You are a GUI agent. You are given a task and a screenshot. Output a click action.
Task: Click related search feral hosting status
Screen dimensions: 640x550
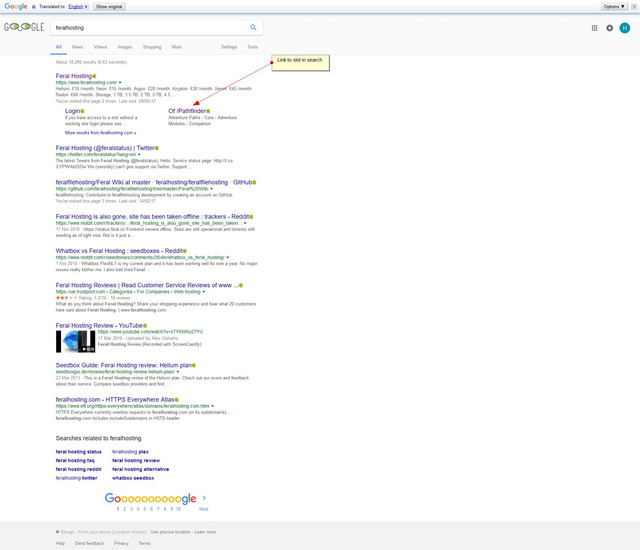[78, 452]
